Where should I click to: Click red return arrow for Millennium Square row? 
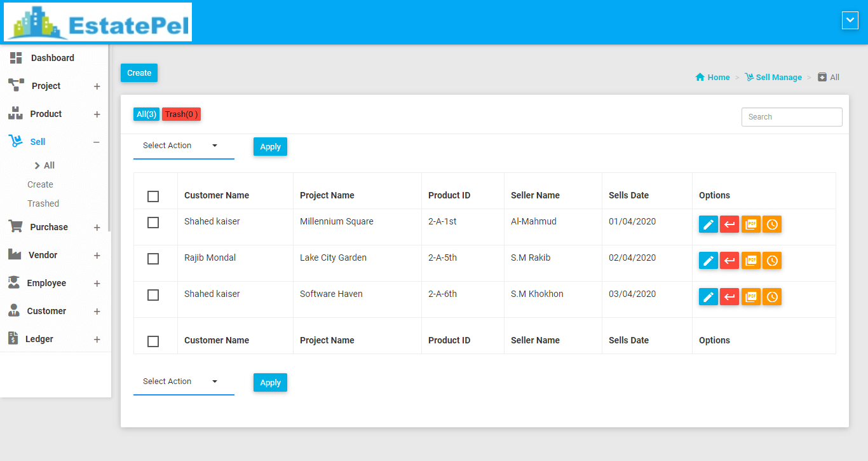click(x=729, y=224)
